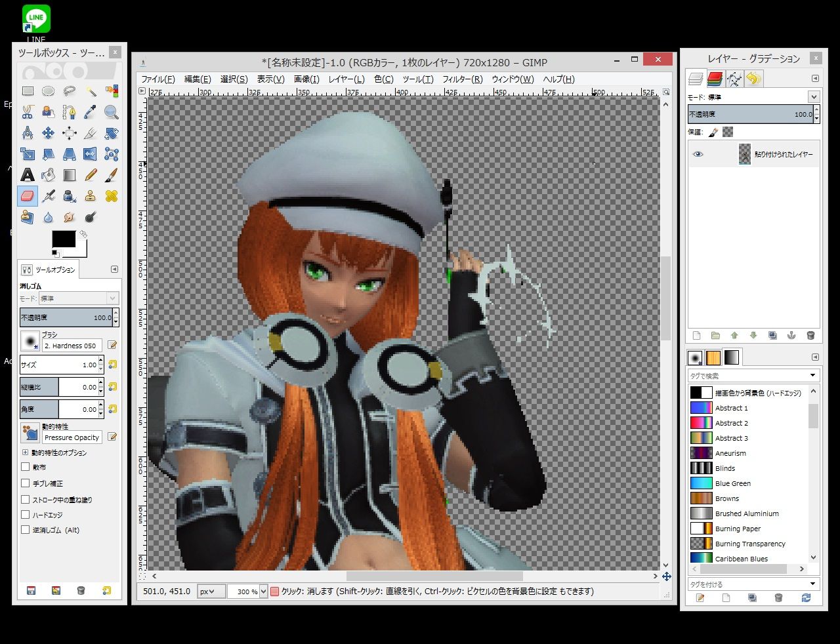Swap foreground and background colors
Screen dimensions: 840x644
click(x=83, y=234)
